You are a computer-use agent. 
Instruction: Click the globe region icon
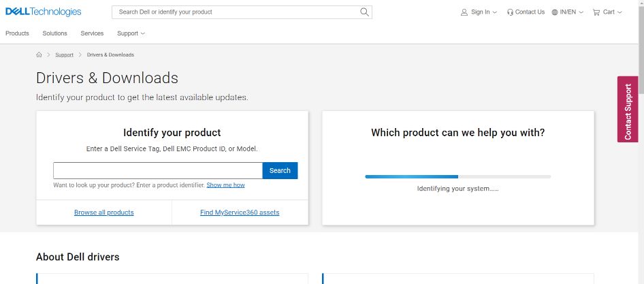pos(555,12)
